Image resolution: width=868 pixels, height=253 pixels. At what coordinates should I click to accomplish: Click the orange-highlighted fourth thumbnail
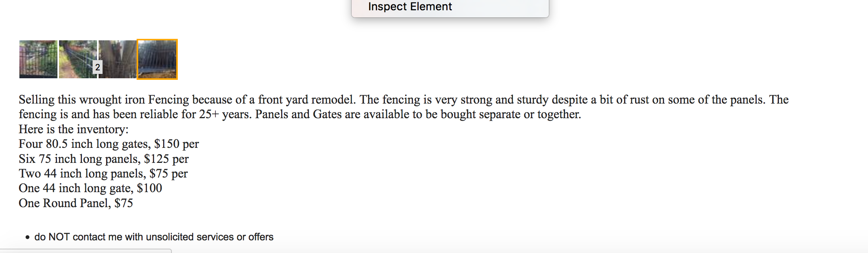(157, 59)
